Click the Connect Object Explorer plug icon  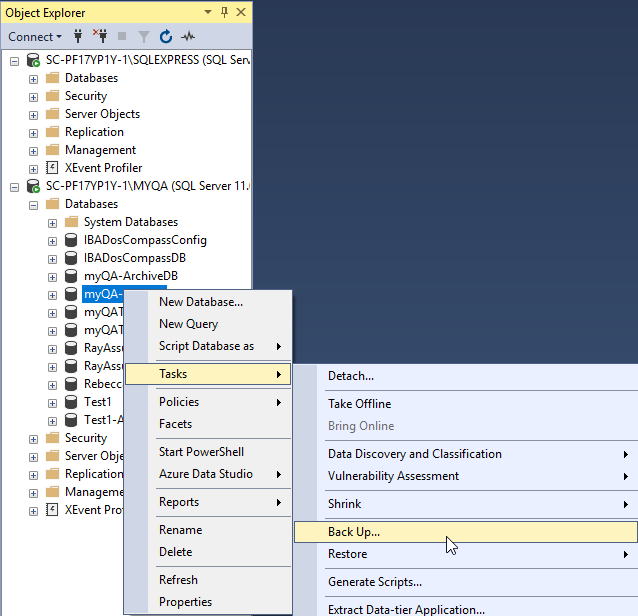(78, 37)
